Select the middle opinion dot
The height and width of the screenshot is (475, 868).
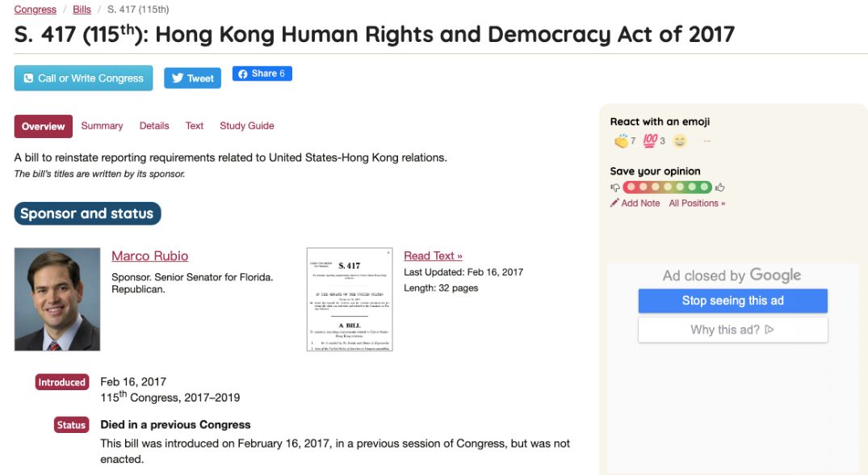click(668, 187)
